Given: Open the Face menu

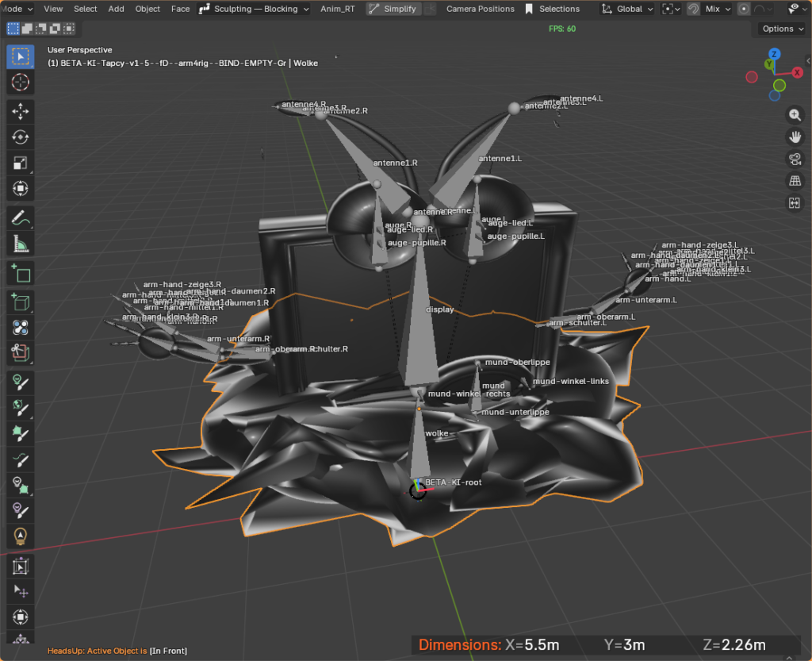Looking at the screenshot, I should pyautogui.click(x=180, y=9).
